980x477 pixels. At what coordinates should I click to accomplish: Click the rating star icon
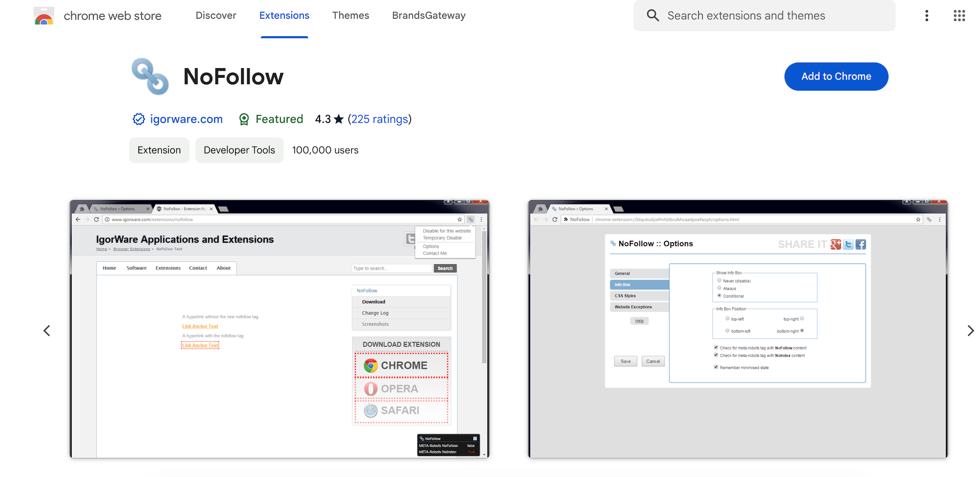click(x=339, y=119)
